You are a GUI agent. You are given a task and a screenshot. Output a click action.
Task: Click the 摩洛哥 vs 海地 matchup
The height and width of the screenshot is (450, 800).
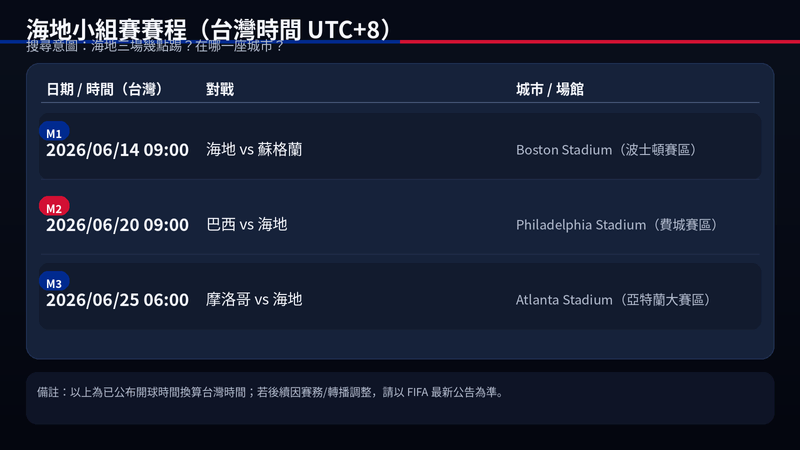point(254,299)
